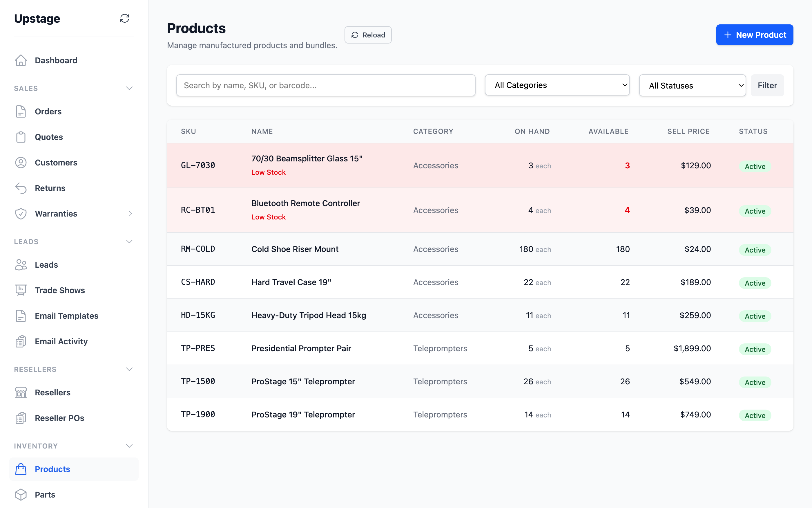This screenshot has width=812, height=508.
Task: Click the $1,899.00 sell price
Action: coord(692,348)
